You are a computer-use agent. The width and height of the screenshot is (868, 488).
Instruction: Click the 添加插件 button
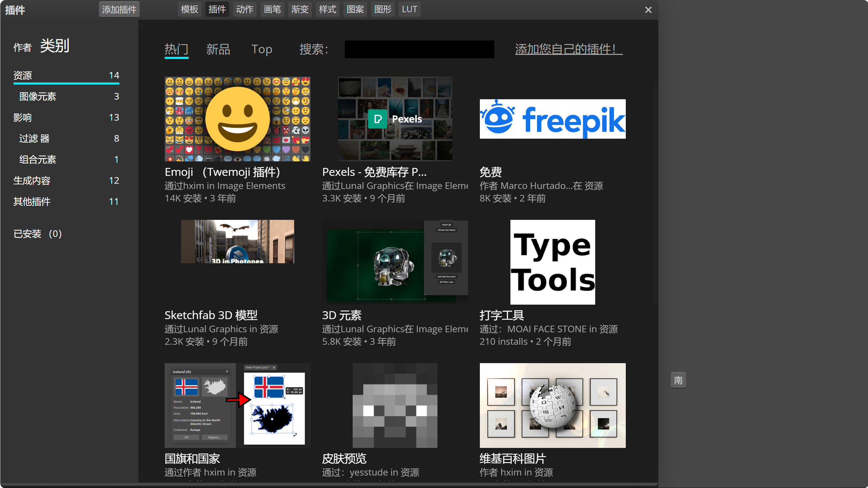coord(119,9)
